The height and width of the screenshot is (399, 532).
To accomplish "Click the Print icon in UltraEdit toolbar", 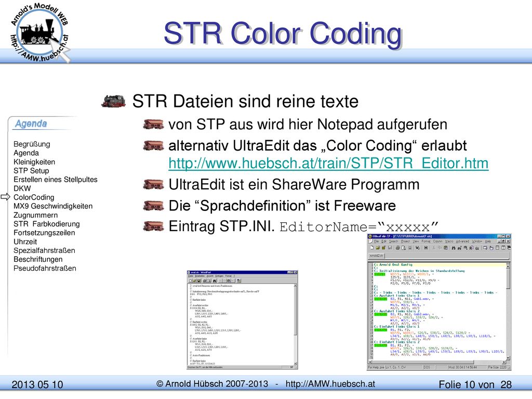I will click(397, 248).
